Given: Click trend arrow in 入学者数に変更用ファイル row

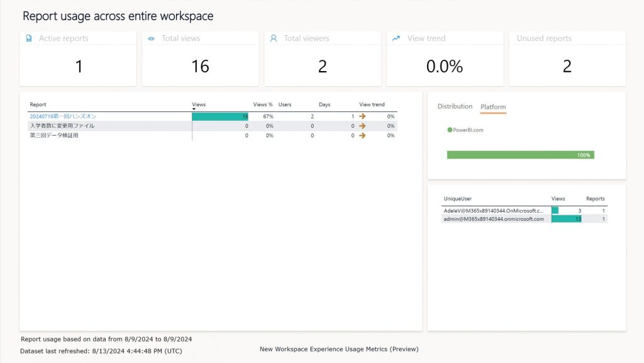Looking at the screenshot, I should (x=362, y=126).
